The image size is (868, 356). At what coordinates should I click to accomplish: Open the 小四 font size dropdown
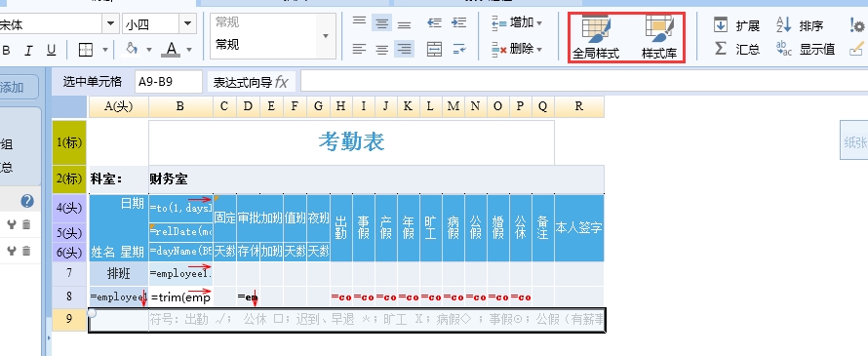(x=187, y=23)
